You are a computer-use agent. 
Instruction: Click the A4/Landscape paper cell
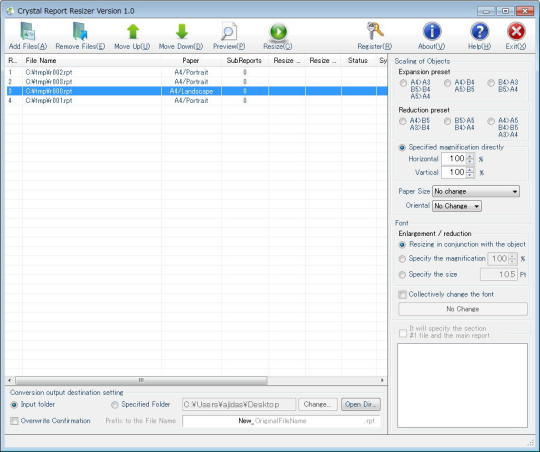(191, 91)
